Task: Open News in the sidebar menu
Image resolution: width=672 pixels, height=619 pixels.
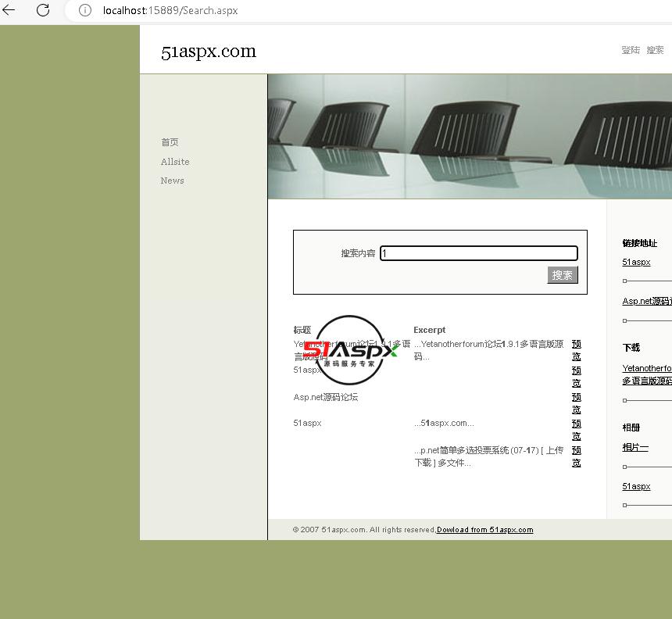Action: pyautogui.click(x=172, y=181)
